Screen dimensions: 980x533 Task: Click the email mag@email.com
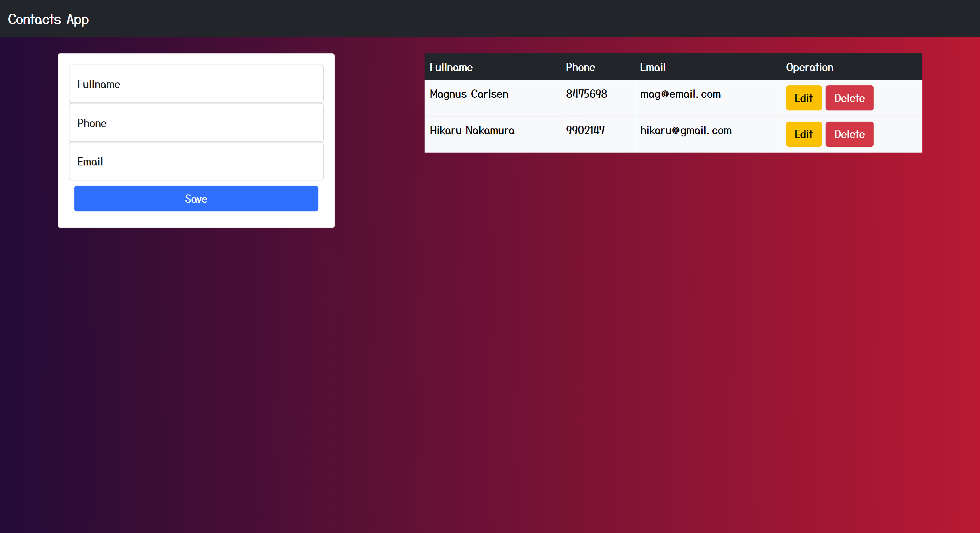pyautogui.click(x=680, y=94)
